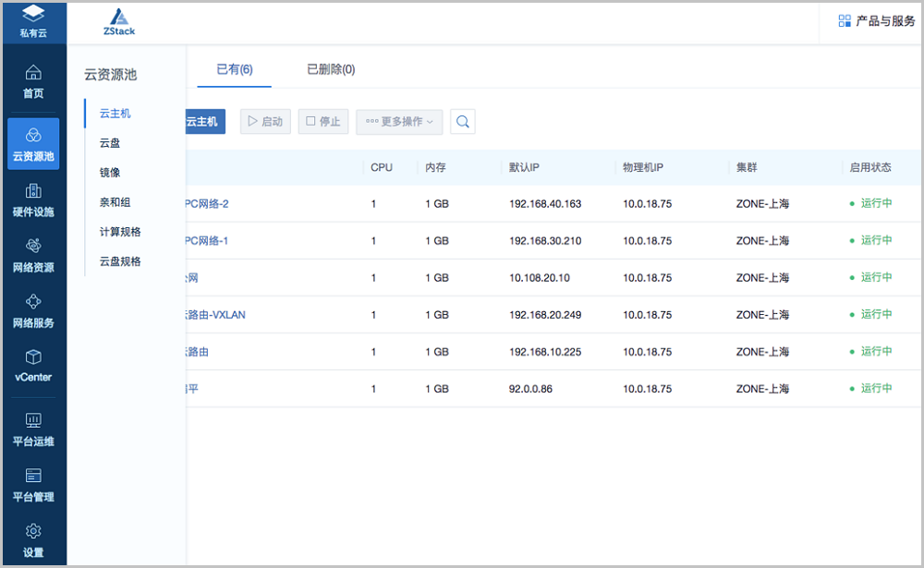Select the 已有(6) tab
This screenshot has height=568, width=924.
(235, 69)
